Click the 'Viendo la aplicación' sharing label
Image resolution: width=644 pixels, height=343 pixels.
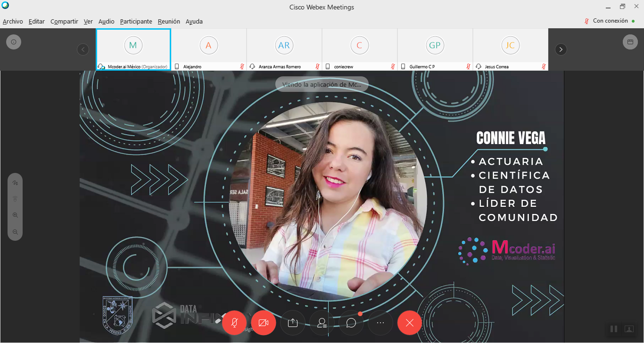[x=322, y=84]
